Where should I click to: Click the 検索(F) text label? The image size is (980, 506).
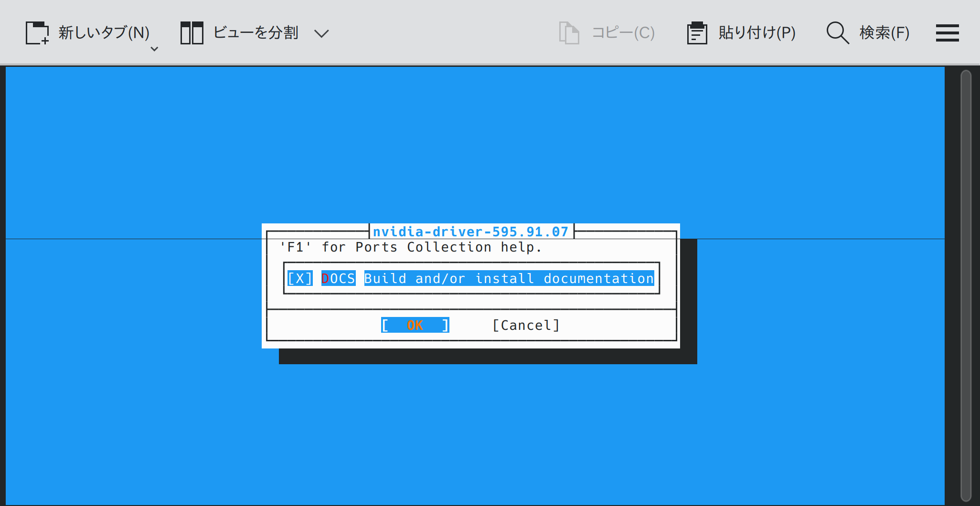[884, 32]
